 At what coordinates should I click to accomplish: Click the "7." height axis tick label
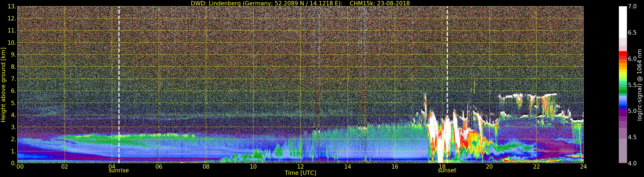pos(13,79)
